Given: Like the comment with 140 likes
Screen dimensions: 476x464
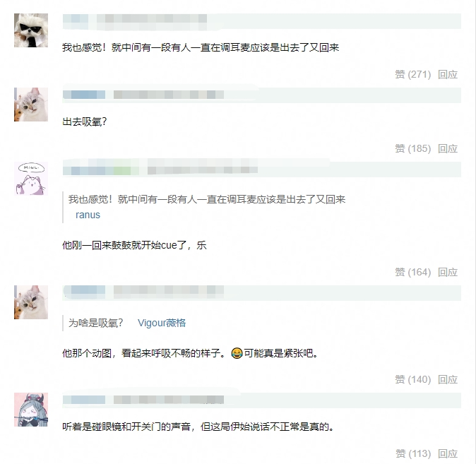Looking at the screenshot, I should 413,379.
